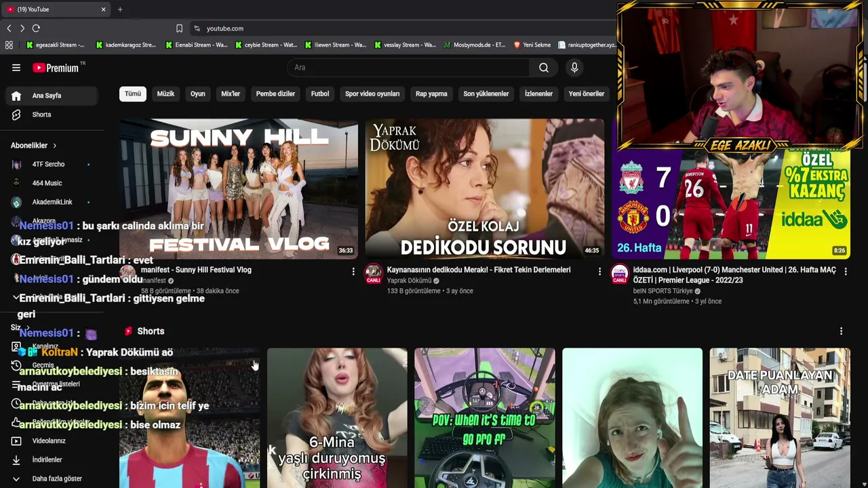Open AkademikLink subscription channel
The height and width of the screenshot is (488, 868).
(52, 202)
